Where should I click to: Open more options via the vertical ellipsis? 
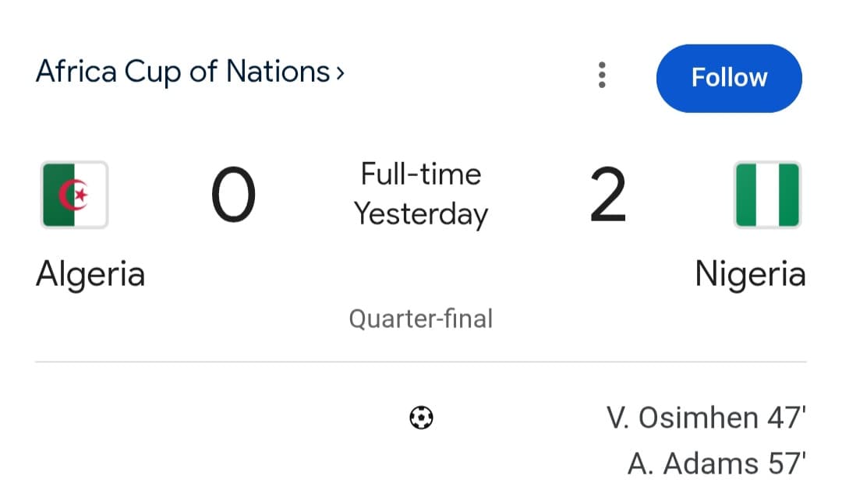click(601, 75)
